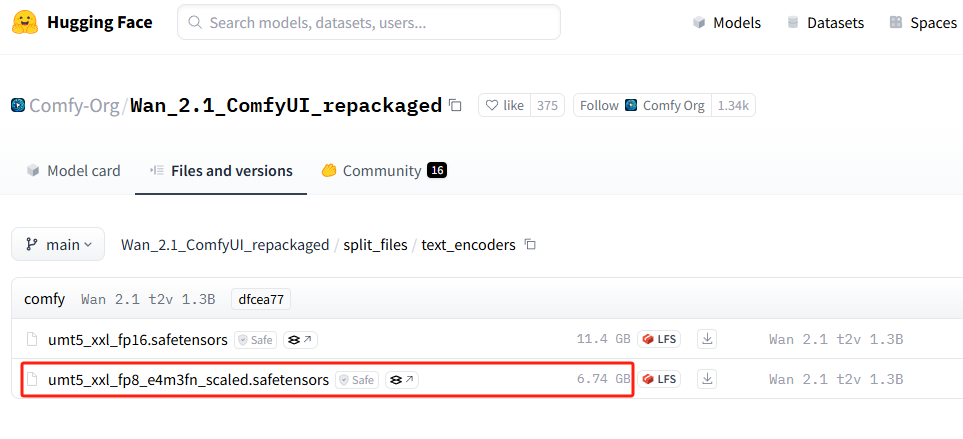Like the Wan_2.1_ComfyUI_repackaged repository
The width and height of the screenshot is (963, 439).
coord(503,105)
